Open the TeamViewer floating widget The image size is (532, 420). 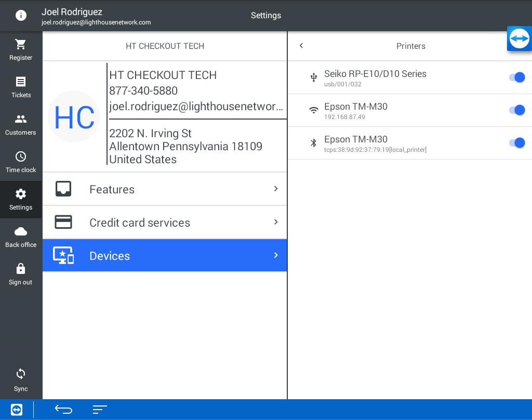pos(519,38)
